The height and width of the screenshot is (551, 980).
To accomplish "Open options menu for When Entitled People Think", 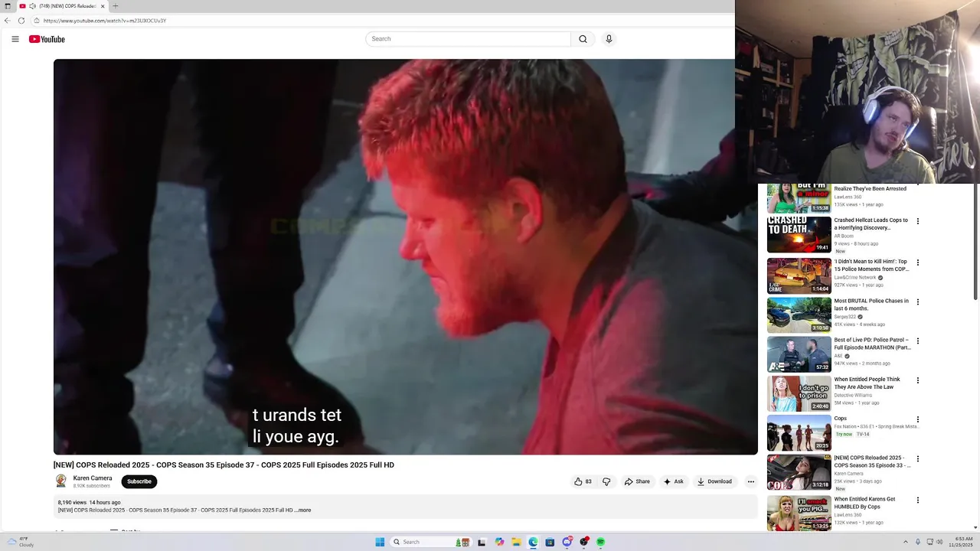I will click(x=918, y=380).
